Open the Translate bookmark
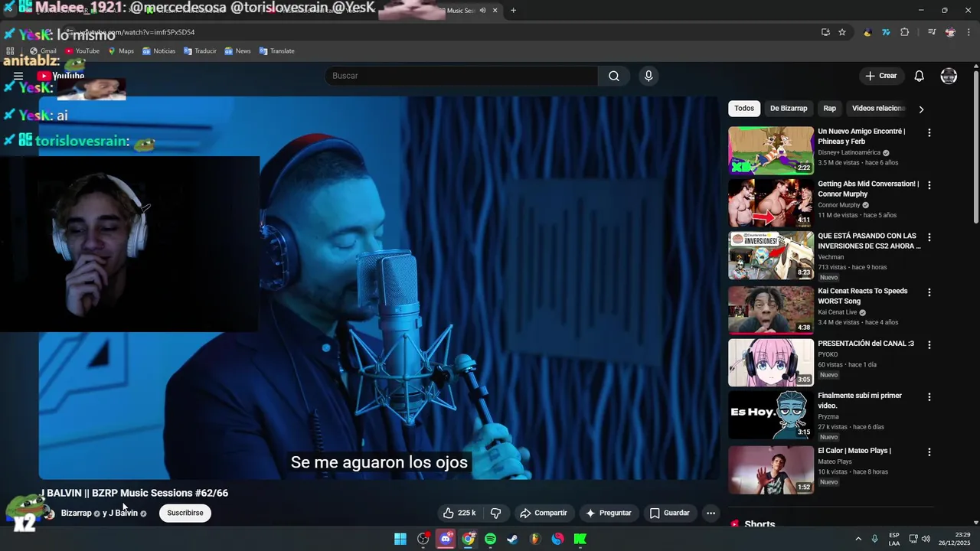The image size is (980, 551). (x=276, y=51)
